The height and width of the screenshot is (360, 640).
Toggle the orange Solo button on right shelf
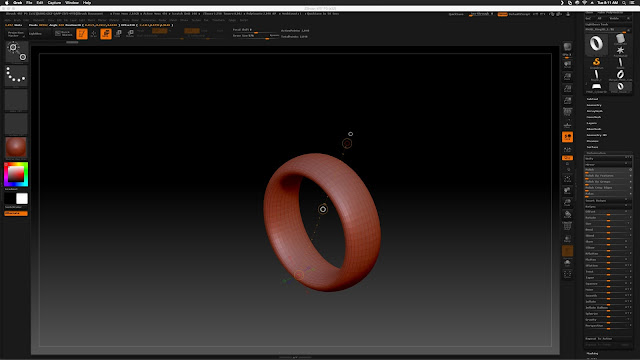pyautogui.click(x=567, y=137)
